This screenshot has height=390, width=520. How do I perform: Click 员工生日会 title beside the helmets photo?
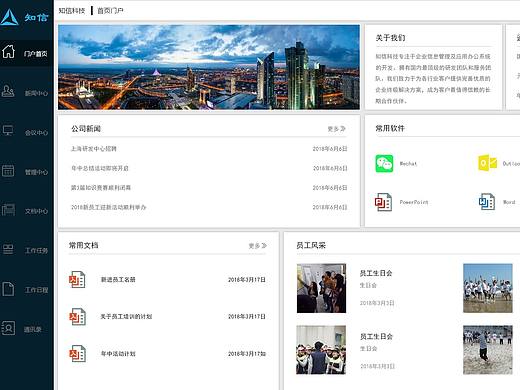click(376, 336)
